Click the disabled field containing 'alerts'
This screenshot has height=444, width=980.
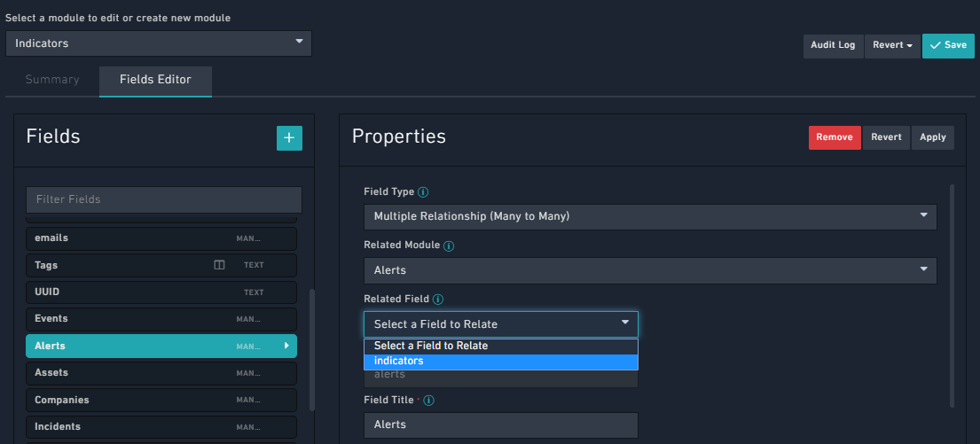point(500,378)
